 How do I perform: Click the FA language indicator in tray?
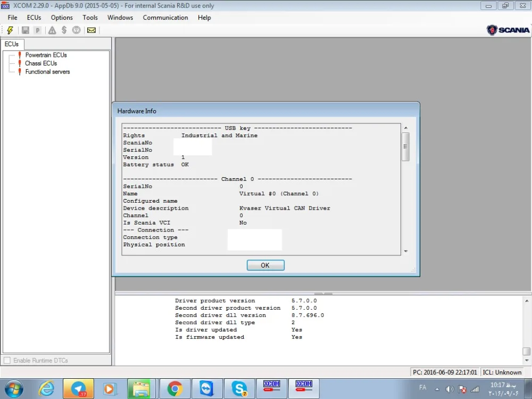tap(422, 387)
